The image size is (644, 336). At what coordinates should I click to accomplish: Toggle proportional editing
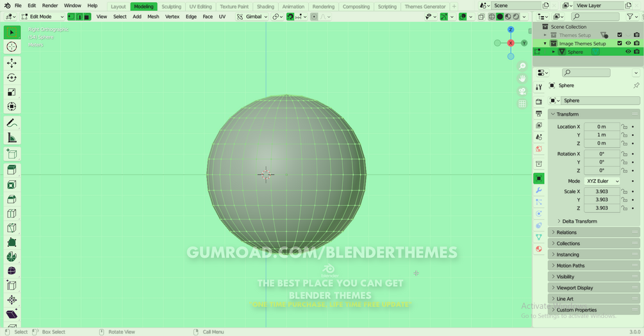[x=314, y=17]
